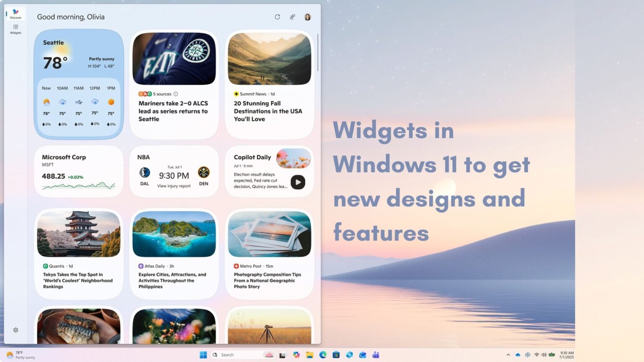Launch Copilot from the taskbar

click(296, 355)
